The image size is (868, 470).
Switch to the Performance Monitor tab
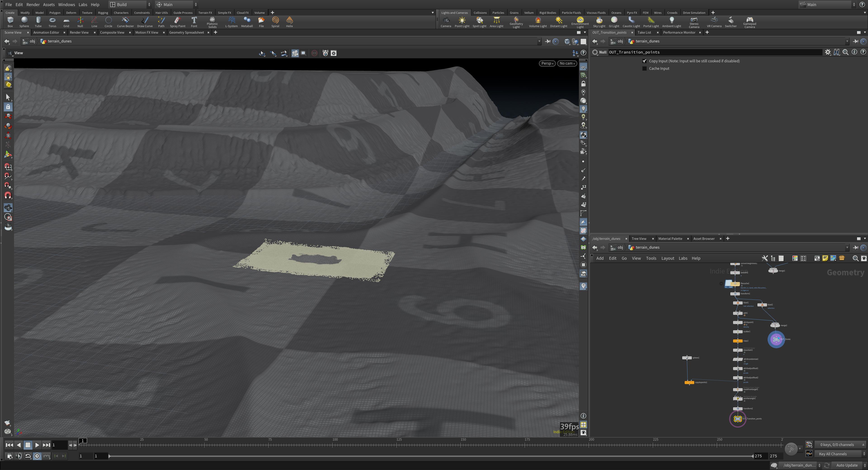pos(679,32)
